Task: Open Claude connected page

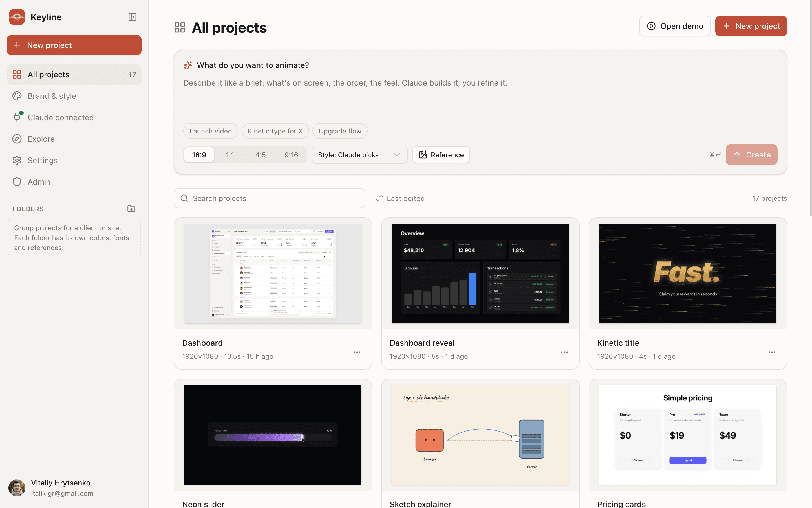Action: [74, 117]
